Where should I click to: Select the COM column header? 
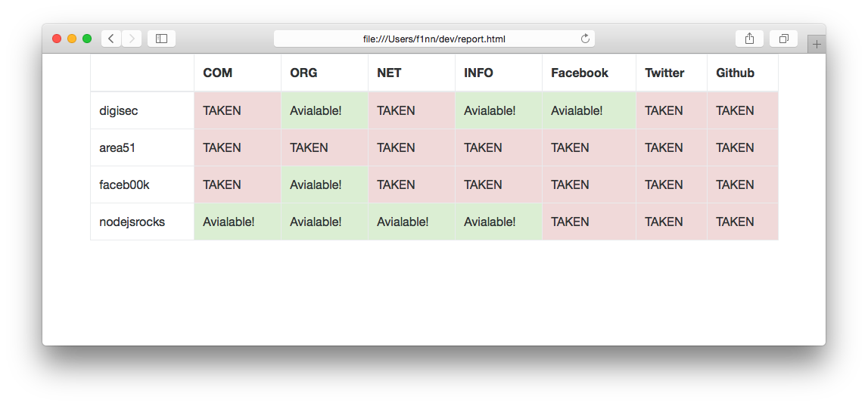tap(238, 73)
